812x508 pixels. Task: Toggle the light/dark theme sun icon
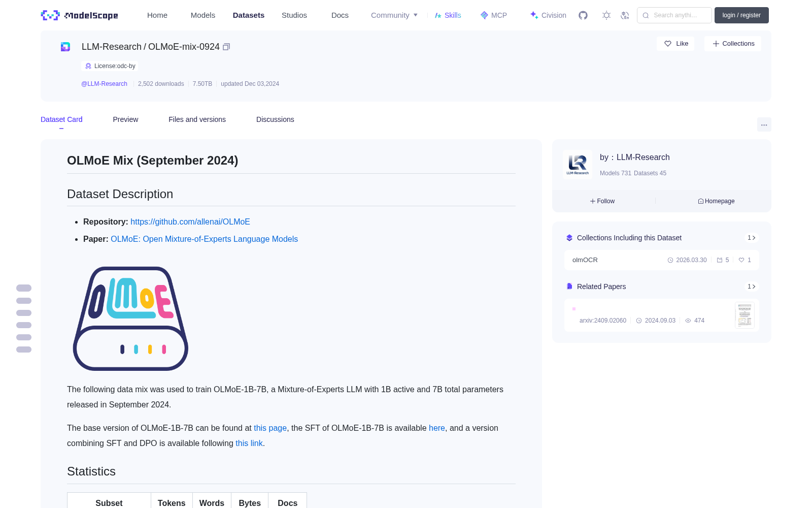point(606,15)
